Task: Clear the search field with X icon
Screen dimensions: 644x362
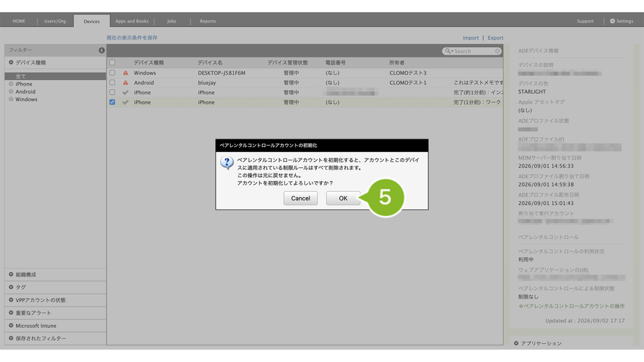Action: pos(497,52)
